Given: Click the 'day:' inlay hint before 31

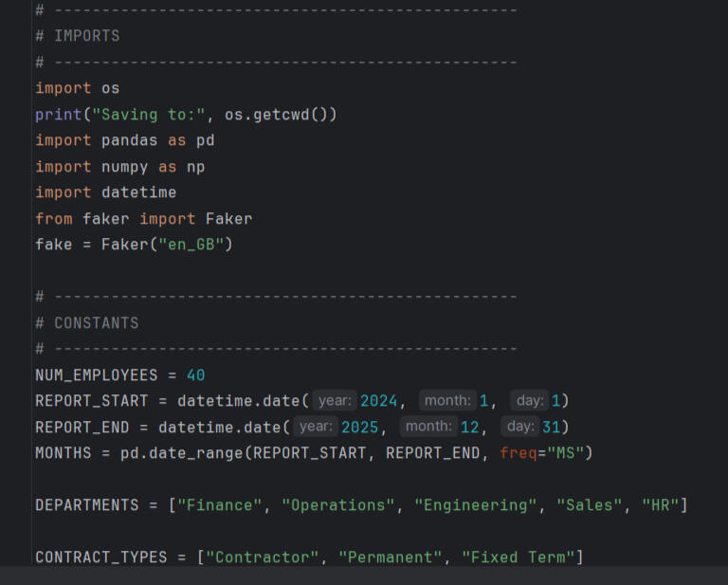Looking at the screenshot, I should pos(519,427).
